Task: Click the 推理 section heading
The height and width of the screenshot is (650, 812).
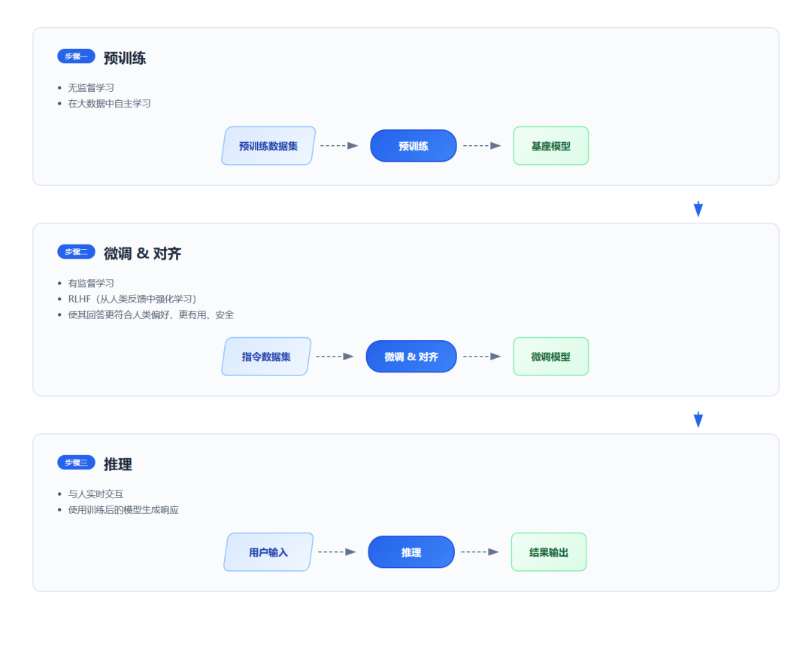Action: 118,464
